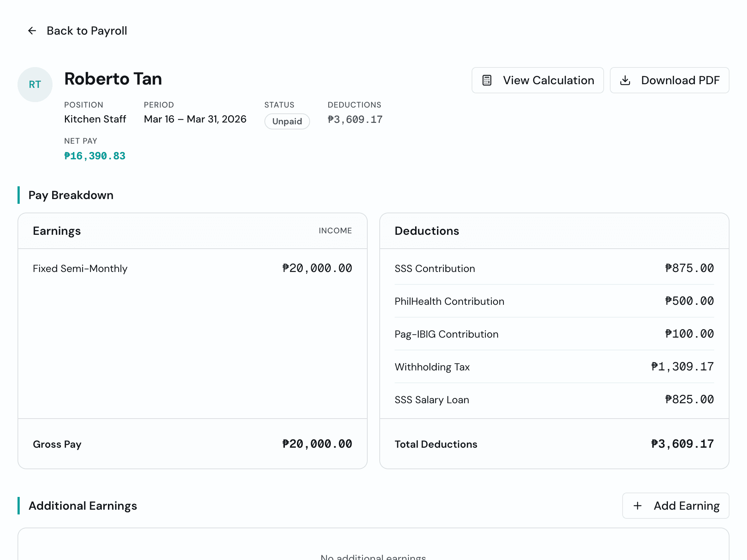Viewport: 747px width, 560px height.
Task: Click the net pay ₱16,390.83
Action: pos(95,156)
